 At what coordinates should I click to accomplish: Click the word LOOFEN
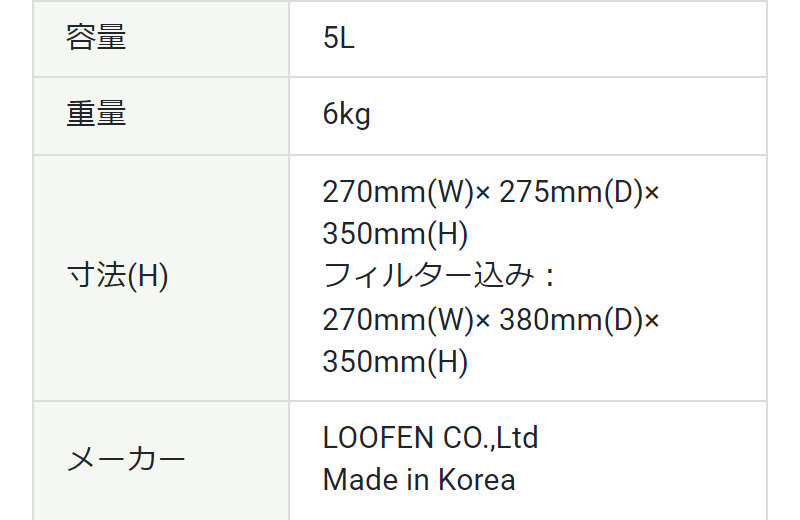click(379, 438)
